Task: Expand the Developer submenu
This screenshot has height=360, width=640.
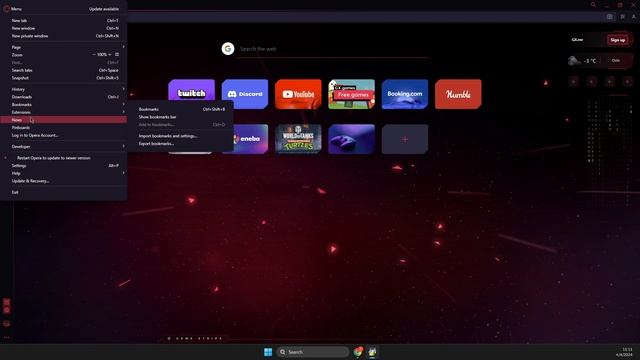Action: click(63, 147)
